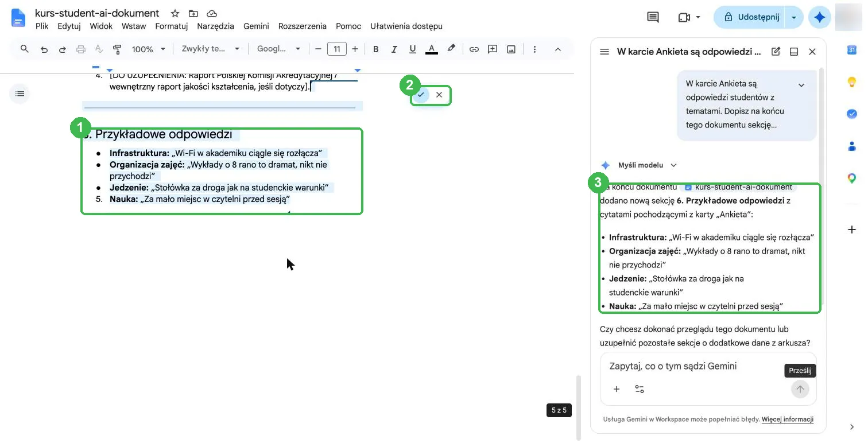
Task: Click the Gemini sparkle button in header
Action: (x=820, y=17)
